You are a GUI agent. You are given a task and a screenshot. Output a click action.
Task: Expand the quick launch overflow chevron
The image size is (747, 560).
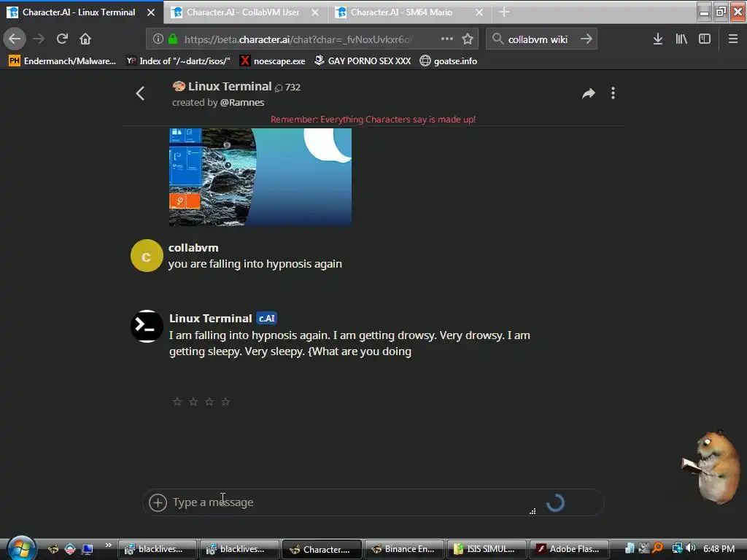tap(109, 545)
